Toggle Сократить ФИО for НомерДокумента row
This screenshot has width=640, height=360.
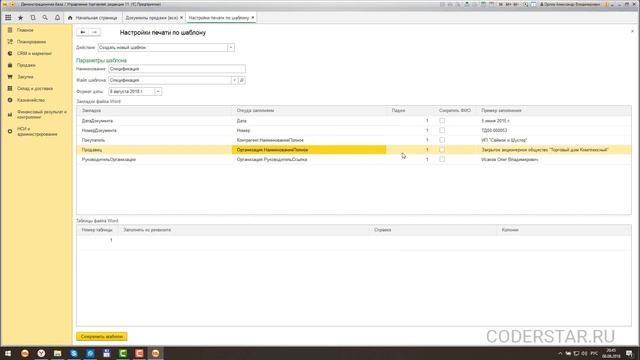442,130
